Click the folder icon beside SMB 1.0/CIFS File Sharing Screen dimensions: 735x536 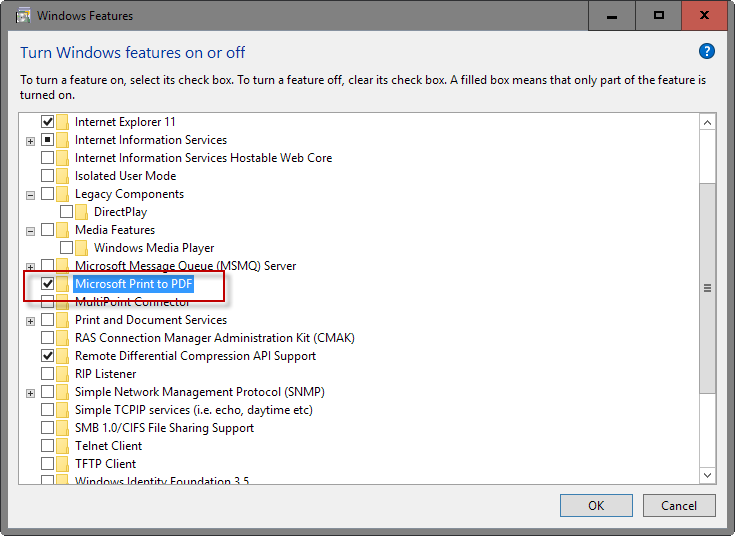coord(62,428)
